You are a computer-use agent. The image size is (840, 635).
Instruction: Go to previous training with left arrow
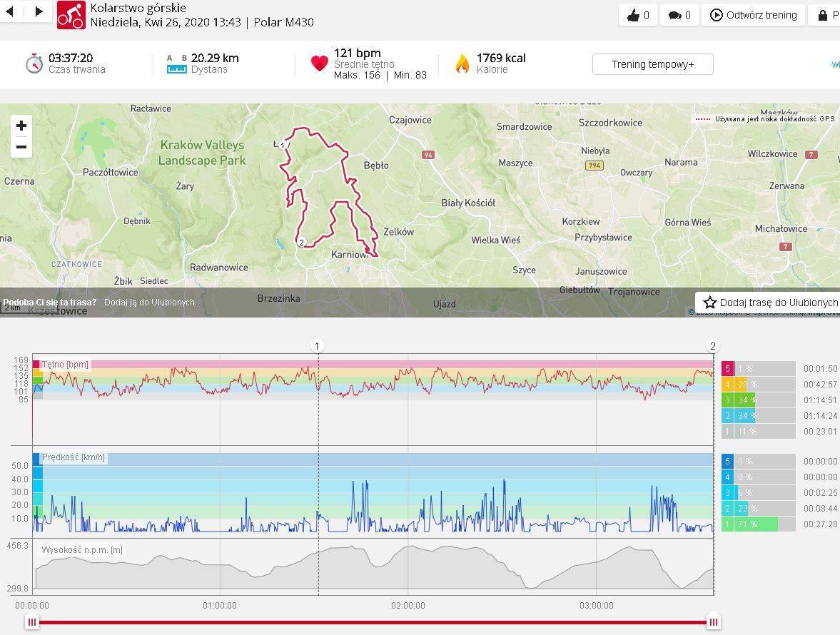point(10,11)
